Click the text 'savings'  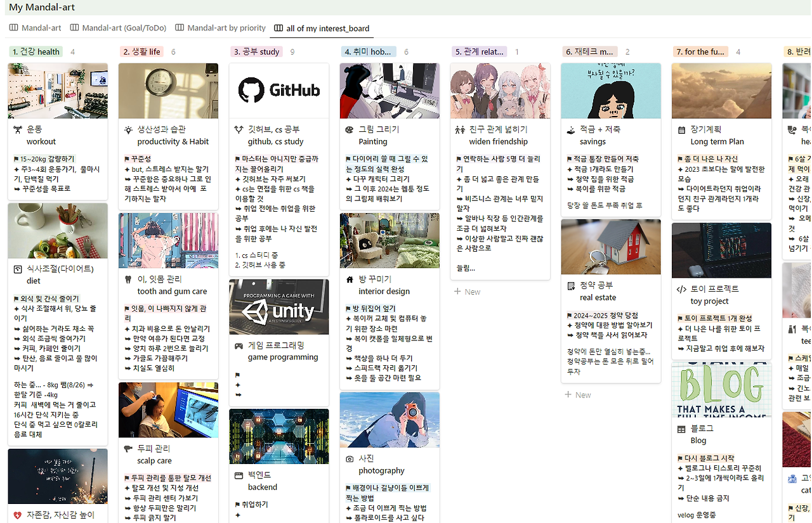coord(593,142)
